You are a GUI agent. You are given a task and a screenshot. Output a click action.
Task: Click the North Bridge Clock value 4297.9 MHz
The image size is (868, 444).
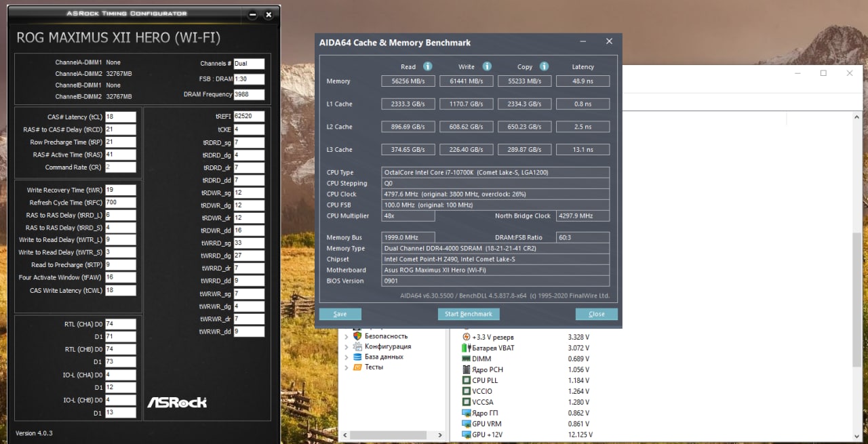click(x=583, y=216)
